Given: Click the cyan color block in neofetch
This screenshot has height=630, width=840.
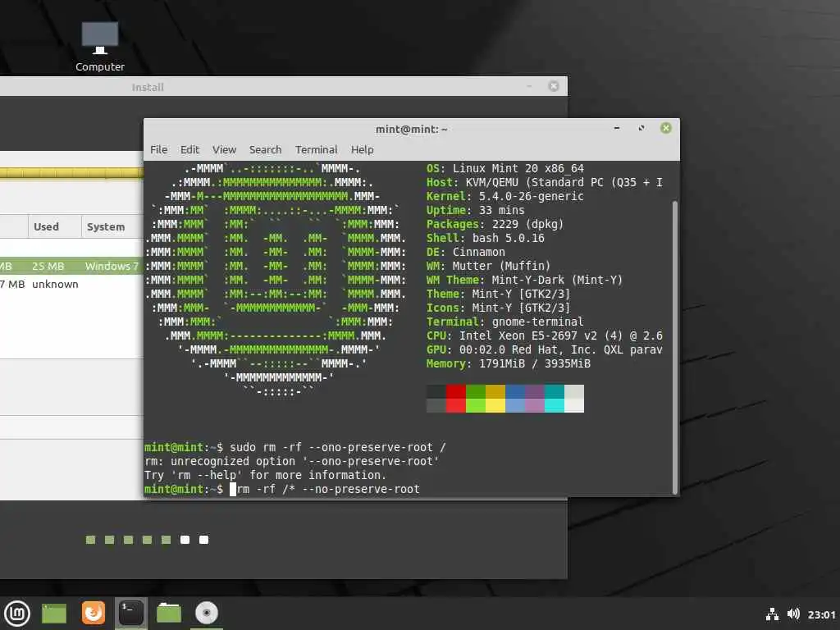Looking at the screenshot, I should [x=555, y=399].
